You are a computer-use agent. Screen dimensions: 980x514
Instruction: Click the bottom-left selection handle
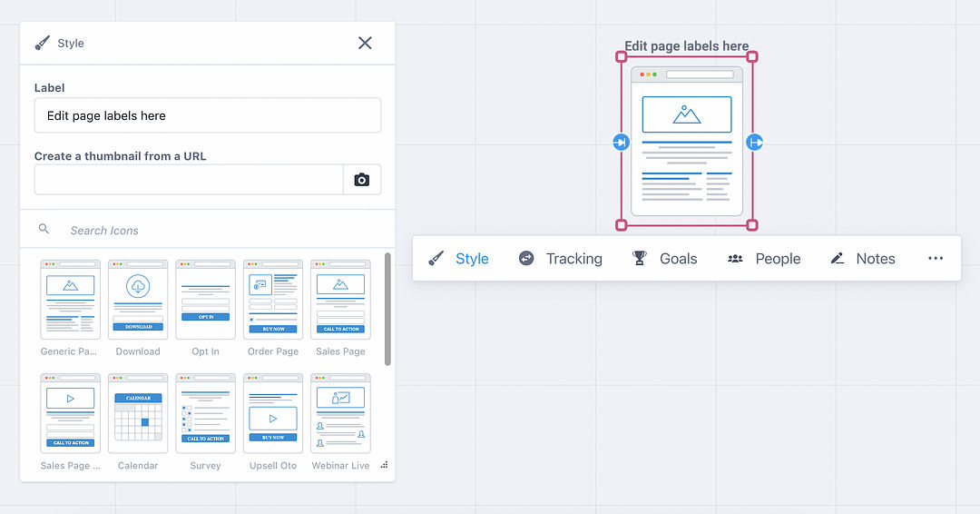pyautogui.click(x=622, y=225)
